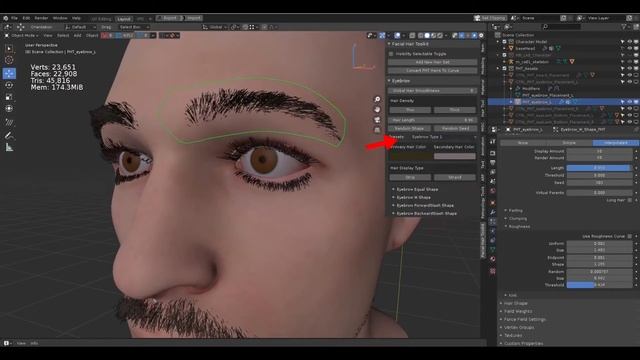
Task: Open the Presets Eyebrow Type 1 dropdown
Action: point(443,137)
